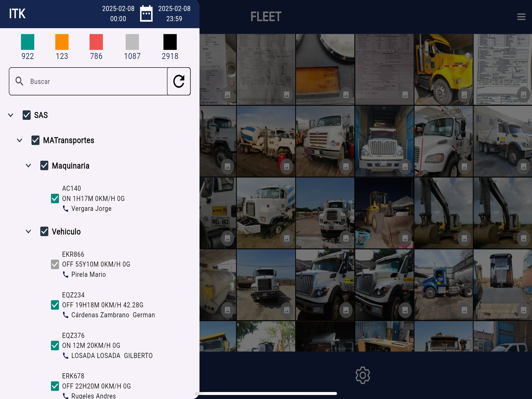This screenshot has height=399, width=532.
Task: Toggle the Maquinaria group checkbox
Action: pyautogui.click(x=44, y=165)
